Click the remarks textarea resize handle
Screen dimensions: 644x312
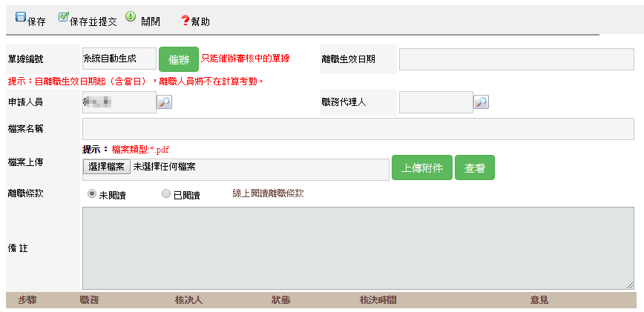(x=630, y=285)
